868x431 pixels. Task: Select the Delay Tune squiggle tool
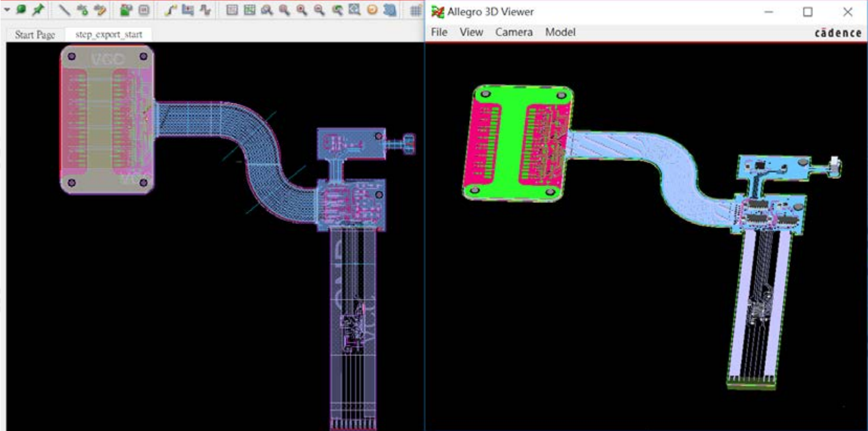coord(206,10)
